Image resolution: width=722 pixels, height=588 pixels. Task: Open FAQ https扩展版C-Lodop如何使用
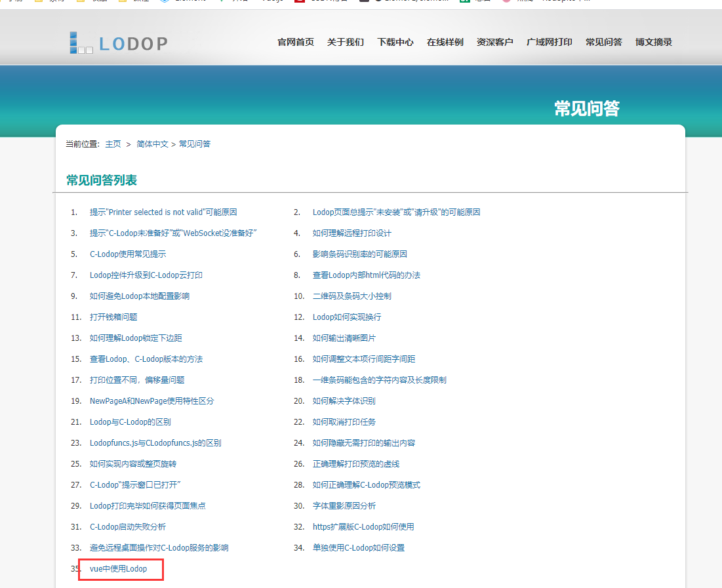tap(363, 526)
